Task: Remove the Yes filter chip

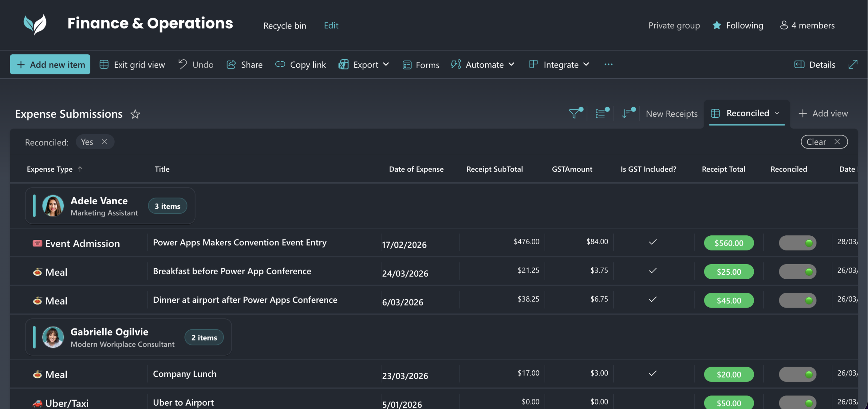Action: pyautogui.click(x=104, y=142)
